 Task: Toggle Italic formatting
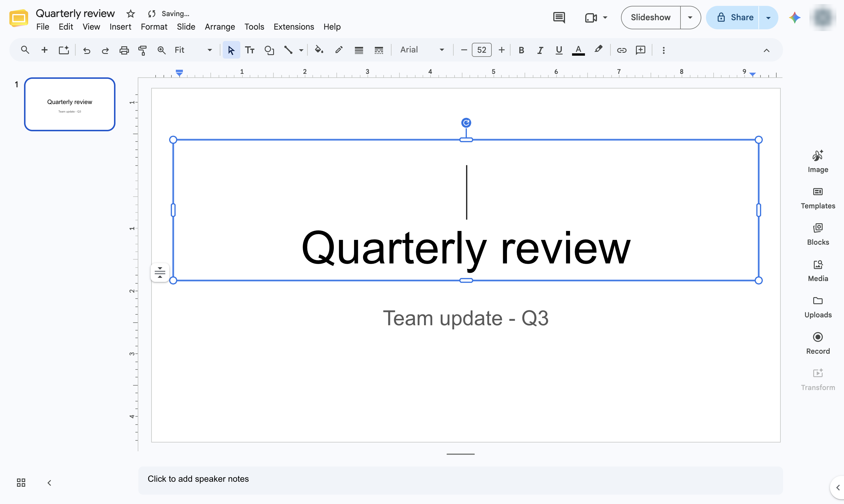tap(540, 50)
